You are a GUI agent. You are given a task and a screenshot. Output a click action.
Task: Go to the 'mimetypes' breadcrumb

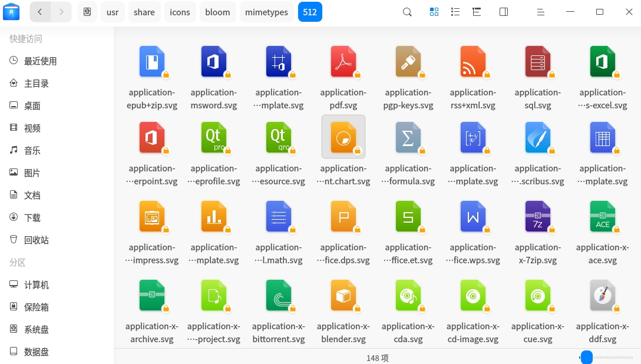pyautogui.click(x=266, y=12)
